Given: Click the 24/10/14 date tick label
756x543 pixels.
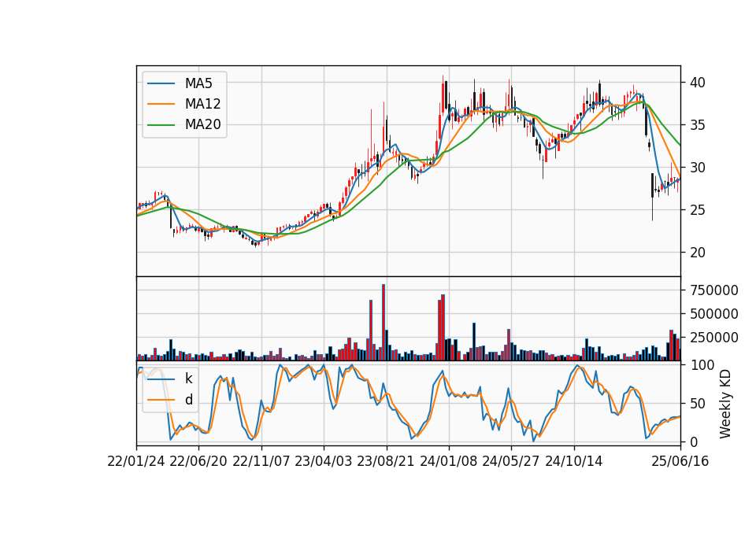Looking at the screenshot, I should click(574, 461).
